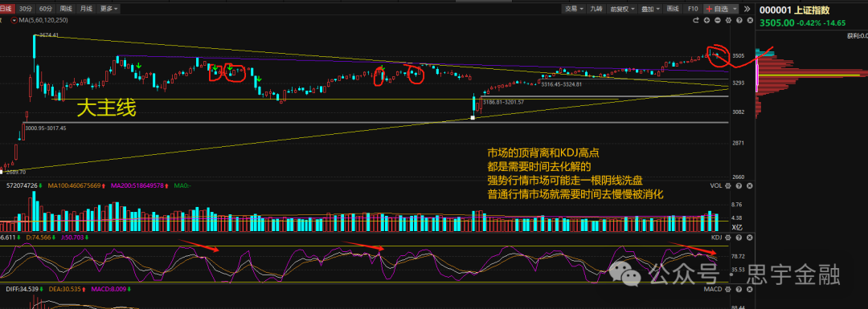Click the 3505.00 index price value

coord(776,23)
